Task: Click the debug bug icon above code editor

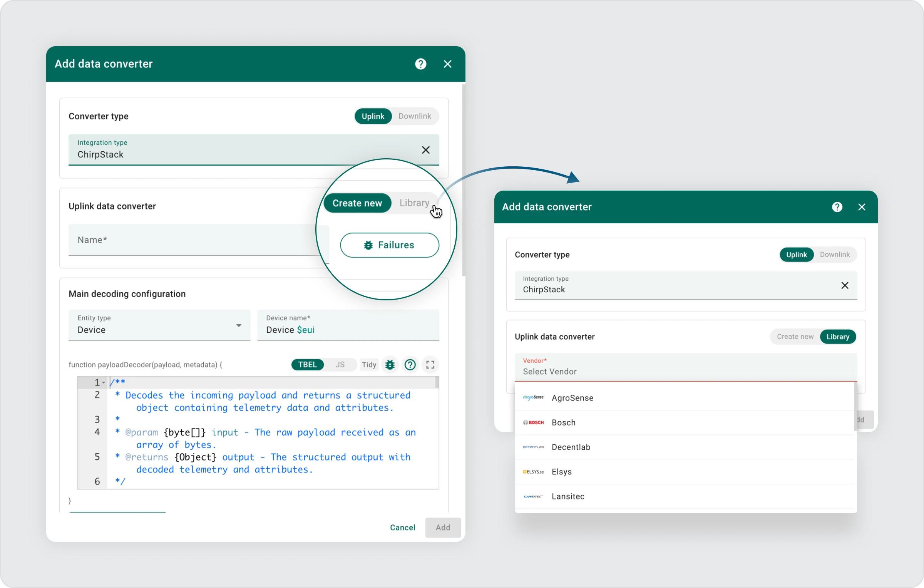Action: (x=390, y=365)
